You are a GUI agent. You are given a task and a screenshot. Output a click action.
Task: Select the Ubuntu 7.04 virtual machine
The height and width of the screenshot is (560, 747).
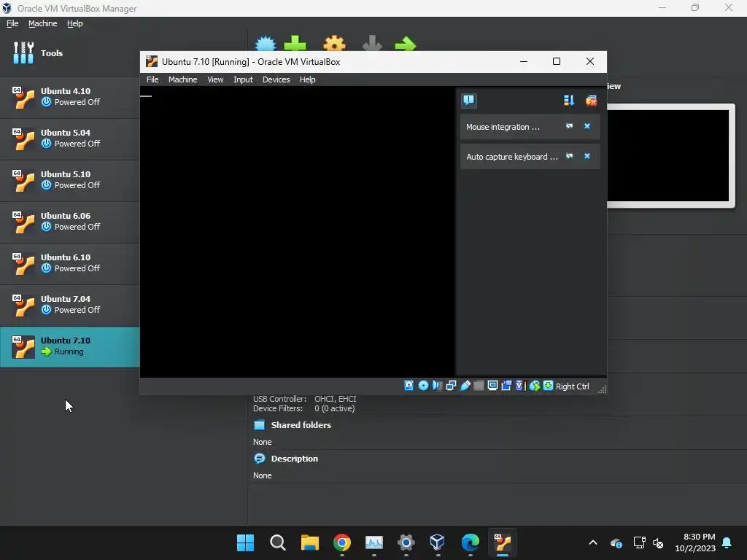70,304
